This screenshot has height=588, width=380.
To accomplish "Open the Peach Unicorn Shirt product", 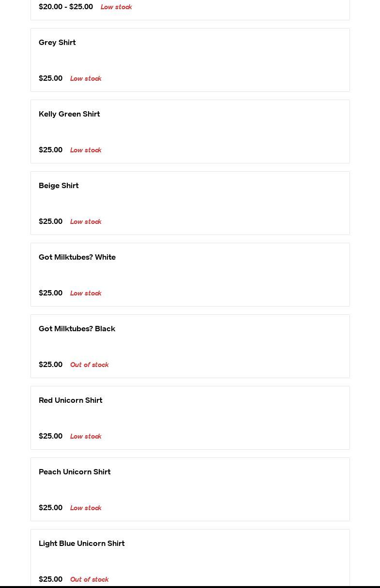I will pyautogui.click(x=75, y=472).
